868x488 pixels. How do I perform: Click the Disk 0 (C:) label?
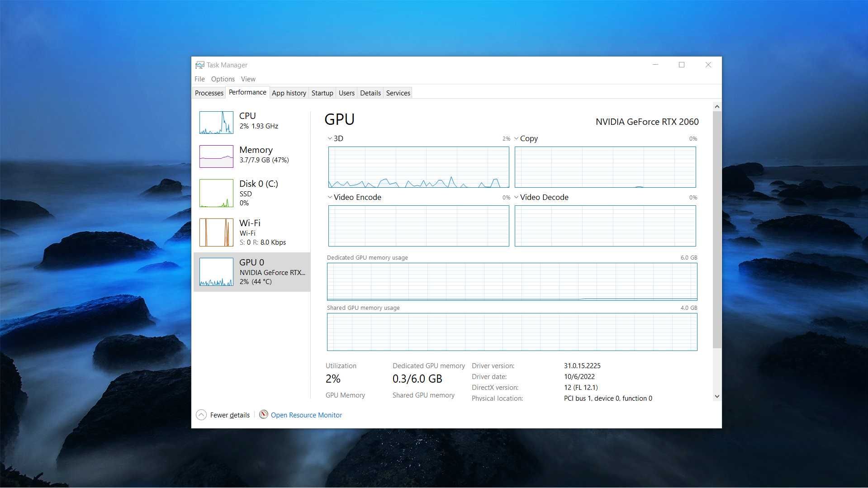[x=259, y=184]
